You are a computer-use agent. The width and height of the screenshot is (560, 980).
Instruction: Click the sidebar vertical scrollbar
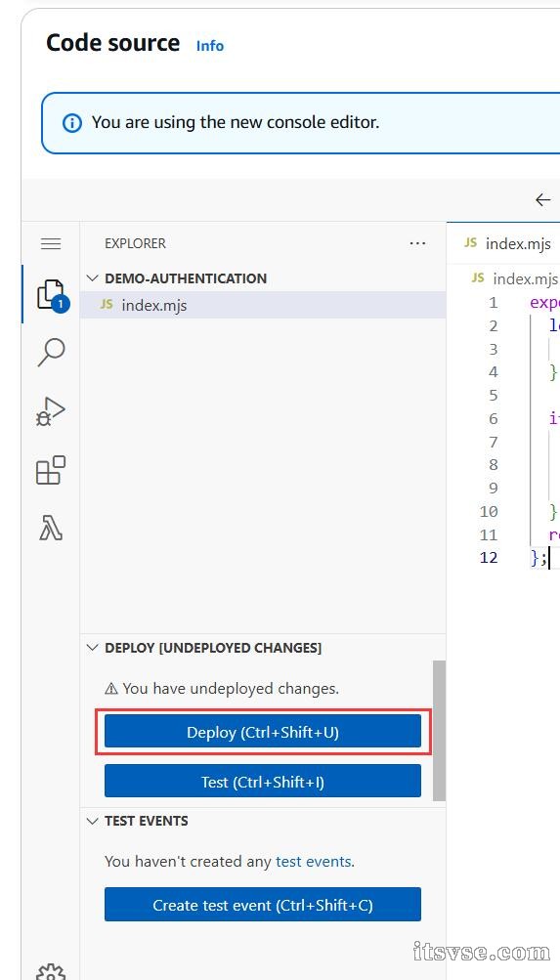click(440, 730)
